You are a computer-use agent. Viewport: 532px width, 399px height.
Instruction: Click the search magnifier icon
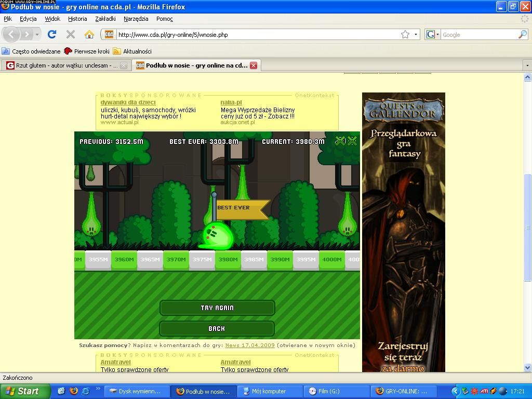coord(523,34)
